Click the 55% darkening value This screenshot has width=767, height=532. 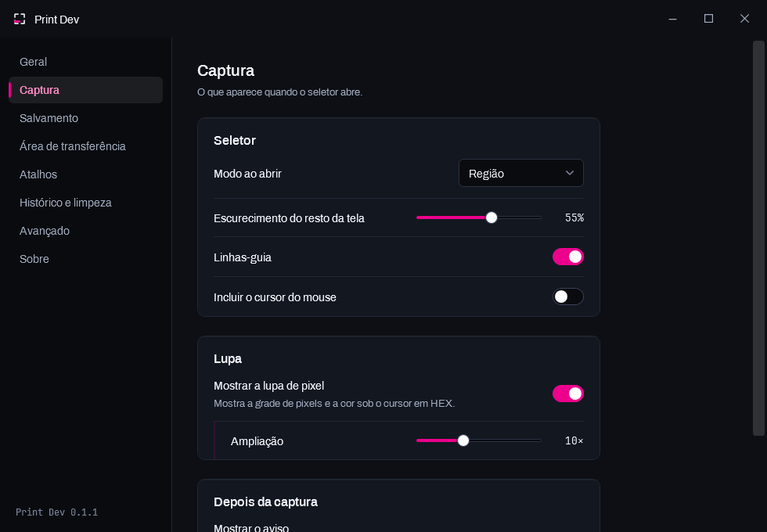pyautogui.click(x=574, y=217)
